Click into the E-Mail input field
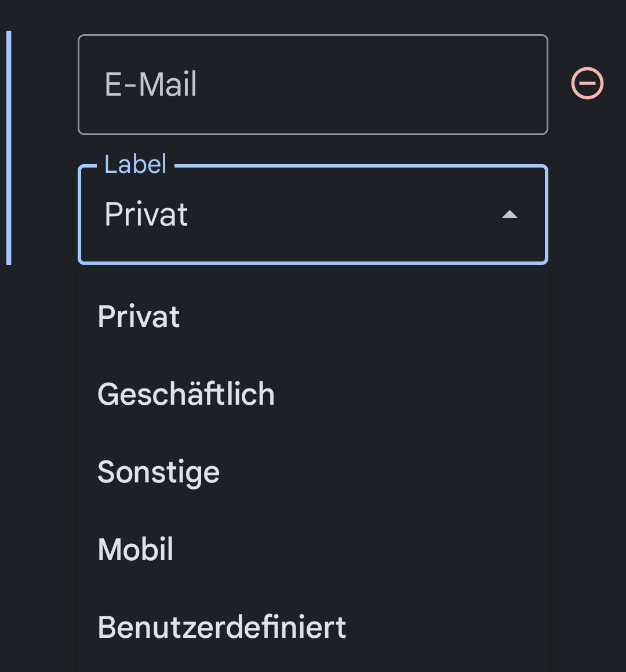This screenshot has height=672, width=626. coord(313,85)
